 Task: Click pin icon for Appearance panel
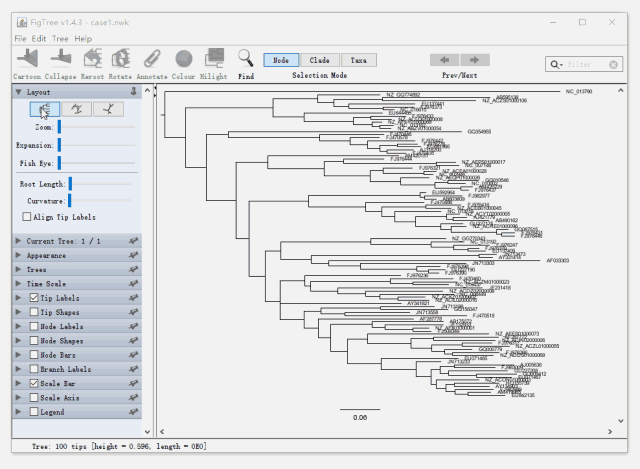coord(133,256)
